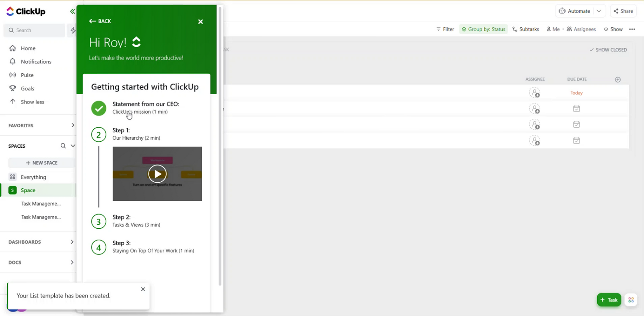Filter by Me
Viewport: 644px width, 316px height.
click(553, 29)
